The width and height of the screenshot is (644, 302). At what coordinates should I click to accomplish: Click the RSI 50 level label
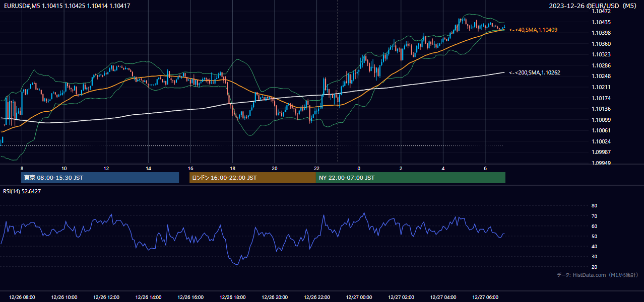[x=594, y=236]
